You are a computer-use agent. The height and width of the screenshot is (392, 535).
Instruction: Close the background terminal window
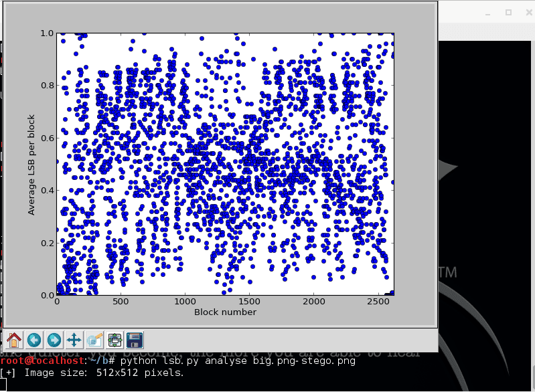point(529,12)
